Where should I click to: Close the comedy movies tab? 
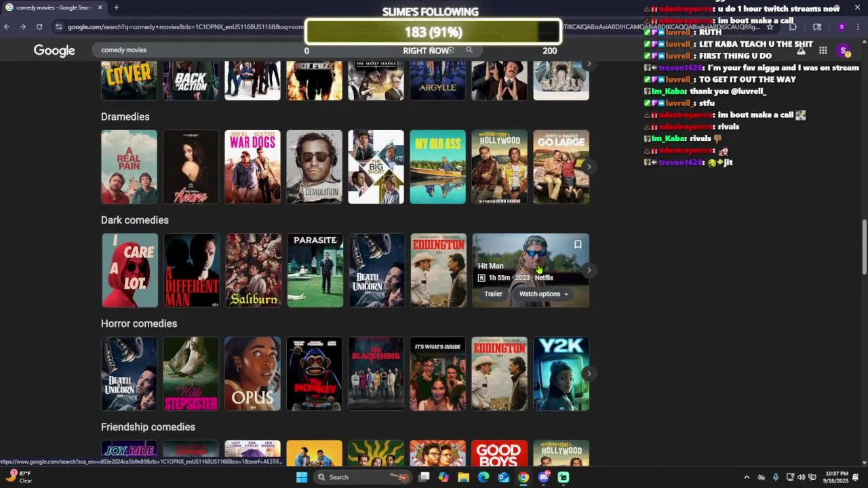pos(100,7)
